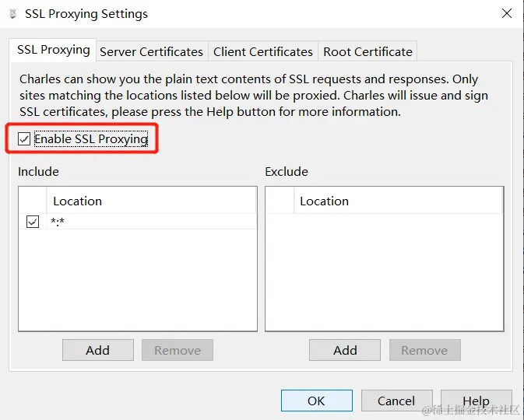Click the Charles icon in title bar
Screen dimensions: 524x420
[x=13, y=14]
